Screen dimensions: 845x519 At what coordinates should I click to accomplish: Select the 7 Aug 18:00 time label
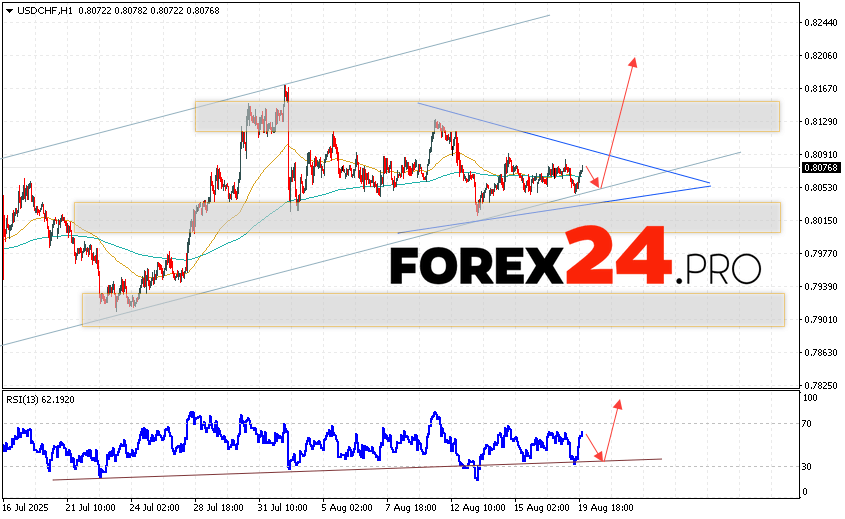411,508
